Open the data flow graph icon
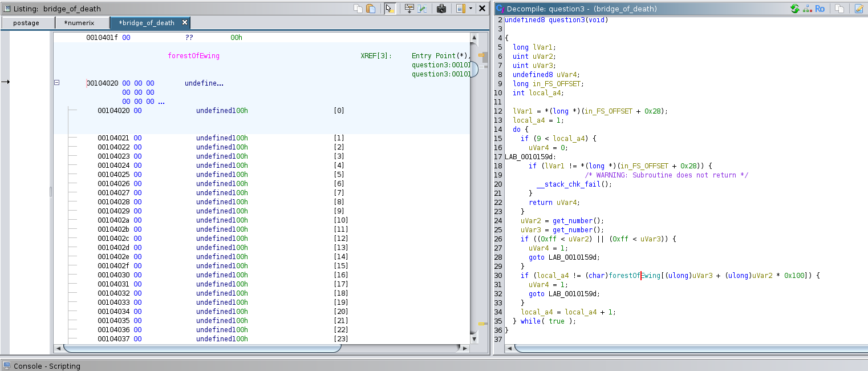This screenshot has width=868, height=371. click(x=807, y=9)
